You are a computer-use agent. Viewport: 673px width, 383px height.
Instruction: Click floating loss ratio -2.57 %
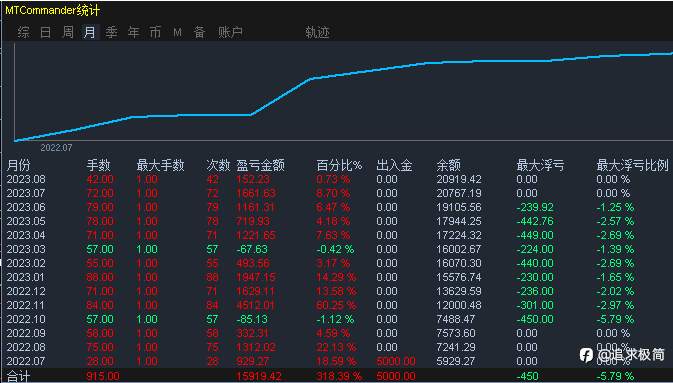point(615,221)
